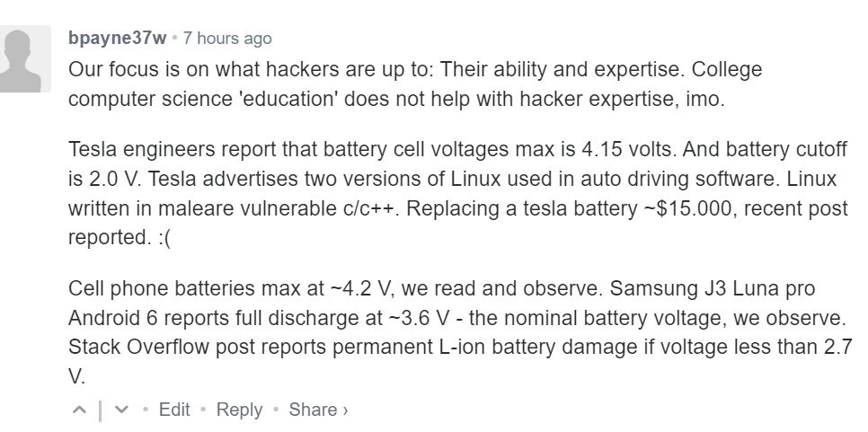Click the "7 hours ago" timestamp
This screenshot has width=868, height=432.
[x=227, y=38]
